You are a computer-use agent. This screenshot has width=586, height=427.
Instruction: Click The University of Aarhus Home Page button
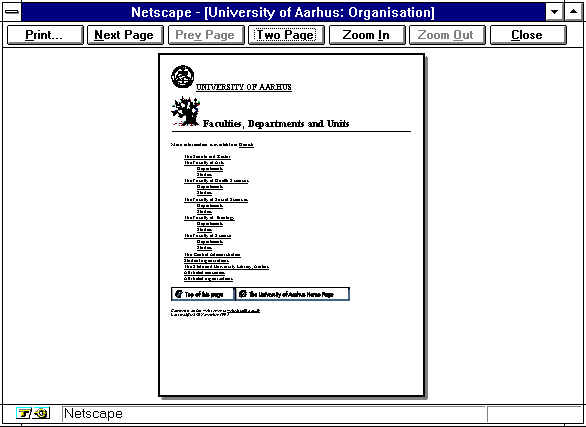[292, 294]
